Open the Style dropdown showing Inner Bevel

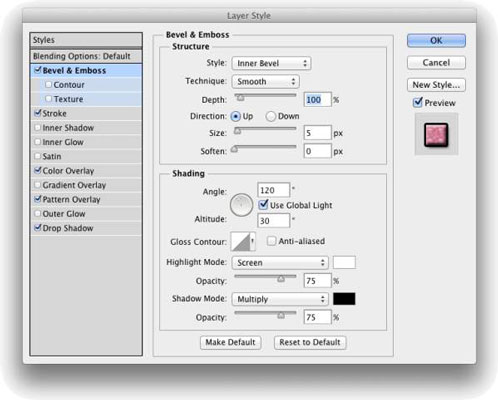(271, 63)
